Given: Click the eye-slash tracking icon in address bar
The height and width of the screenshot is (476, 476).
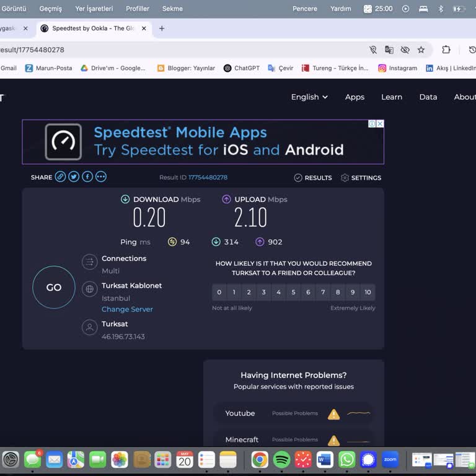Looking at the screenshot, I should pos(405,50).
